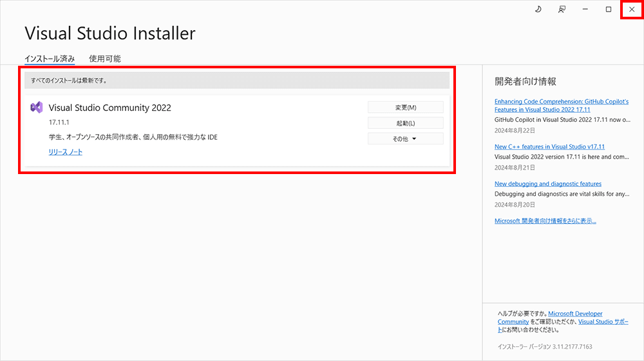Open the Visual Studio サポート link
The height and width of the screenshot is (361, 644).
tap(603, 322)
